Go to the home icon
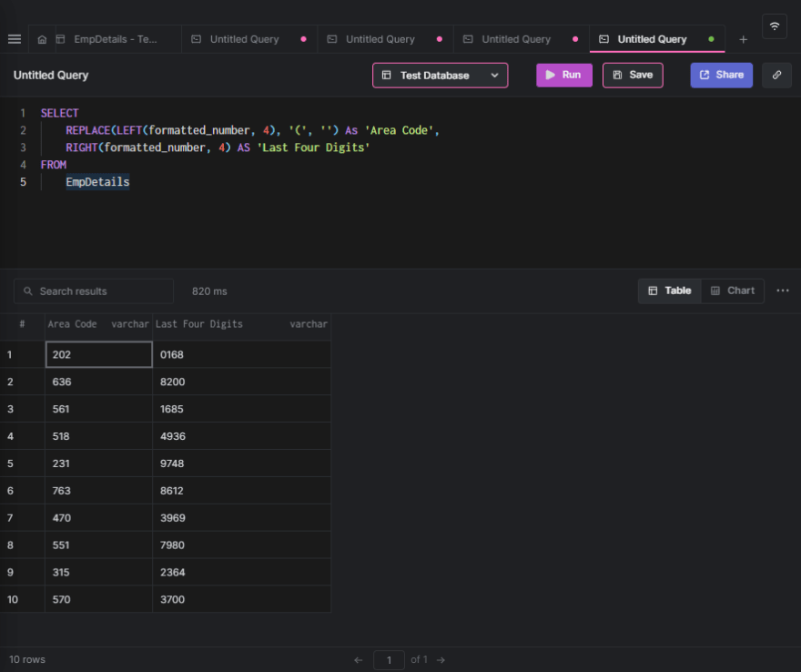This screenshot has width=801, height=672. (43, 39)
